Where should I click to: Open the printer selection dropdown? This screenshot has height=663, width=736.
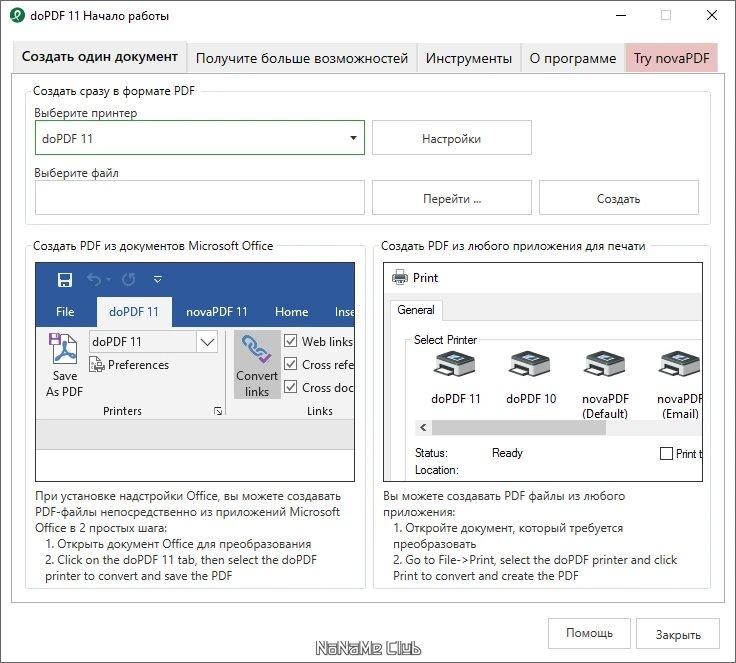[x=353, y=139]
